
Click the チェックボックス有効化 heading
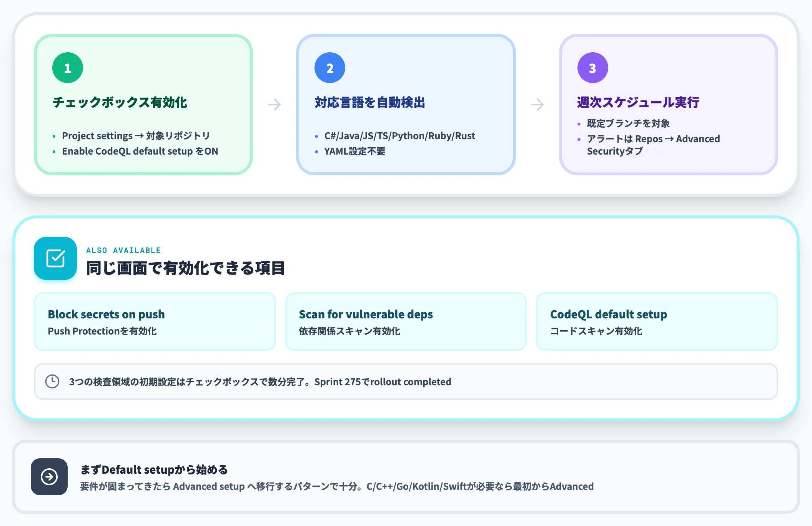click(120, 102)
